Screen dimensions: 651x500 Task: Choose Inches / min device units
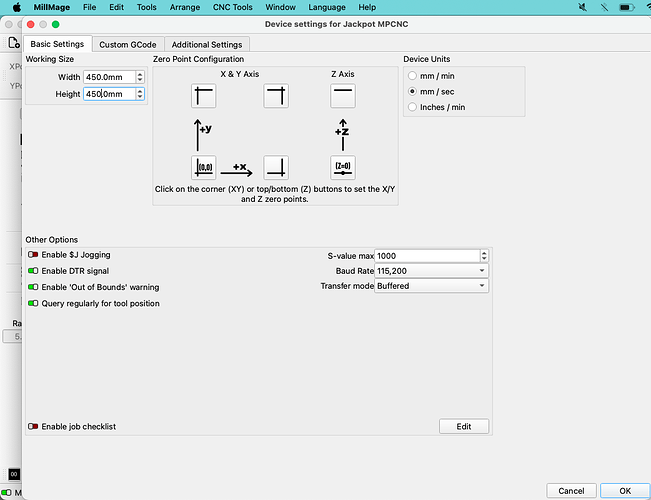[x=412, y=107]
